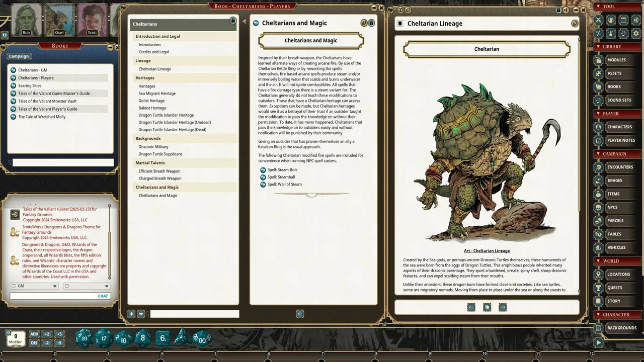644x362 pixels.
Task: Toggle the +5 modifier button
Action: [59, 334]
